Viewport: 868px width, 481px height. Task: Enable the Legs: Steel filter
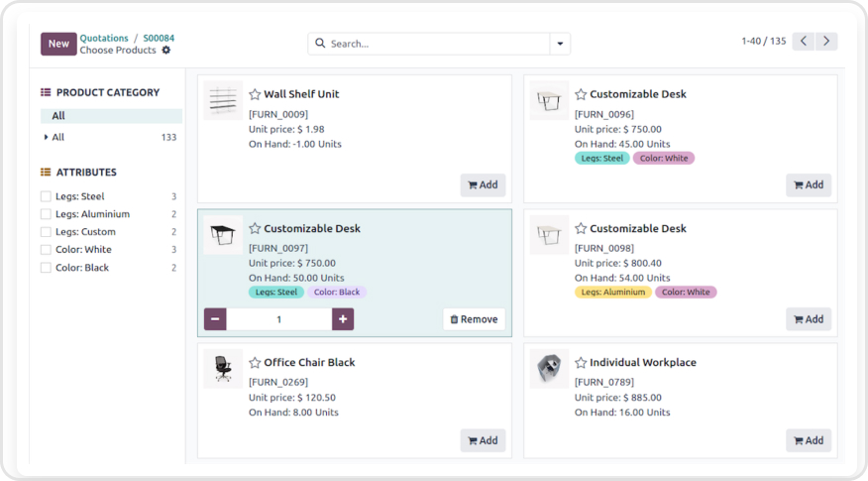[46, 196]
